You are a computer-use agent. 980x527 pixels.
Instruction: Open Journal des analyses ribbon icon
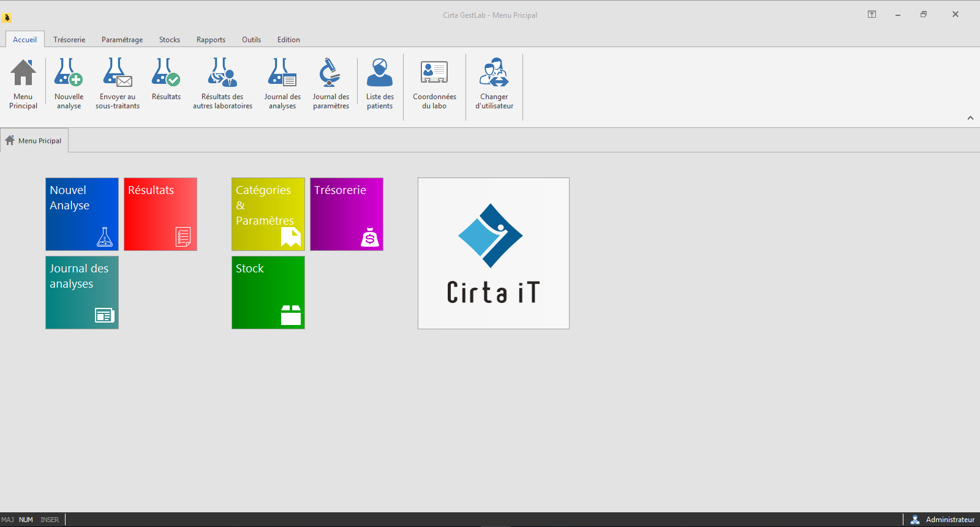point(282,84)
